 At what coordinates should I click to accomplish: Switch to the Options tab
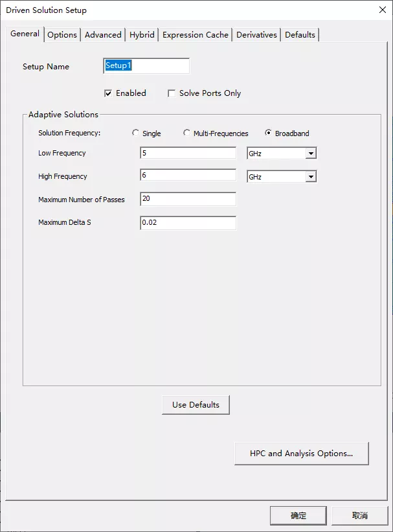(62, 34)
